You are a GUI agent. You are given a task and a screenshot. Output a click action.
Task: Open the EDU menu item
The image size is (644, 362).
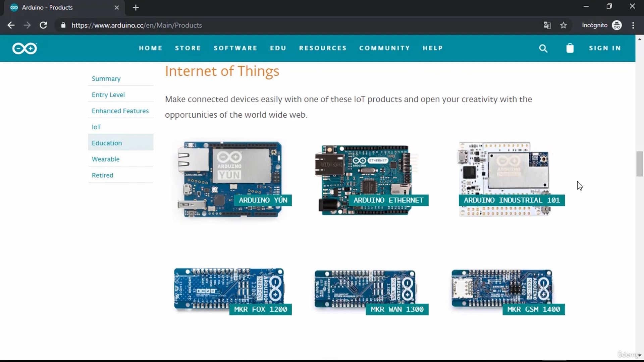(278, 48)
